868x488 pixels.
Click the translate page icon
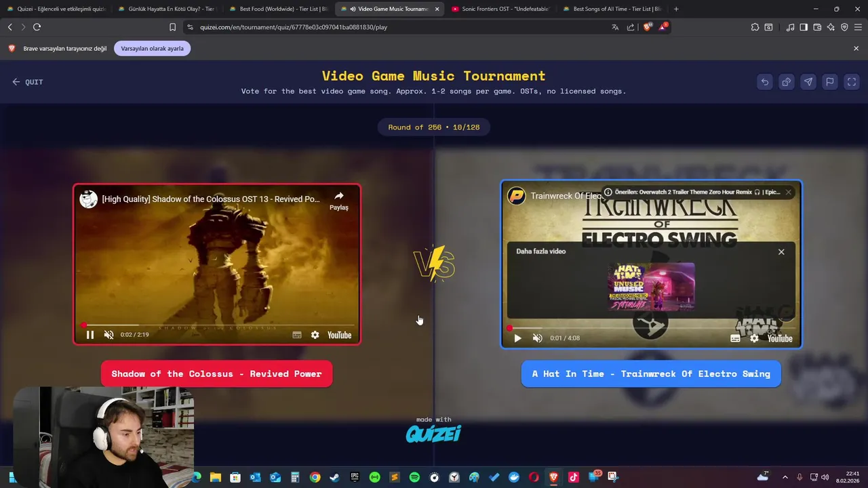(x=615, y=27)
